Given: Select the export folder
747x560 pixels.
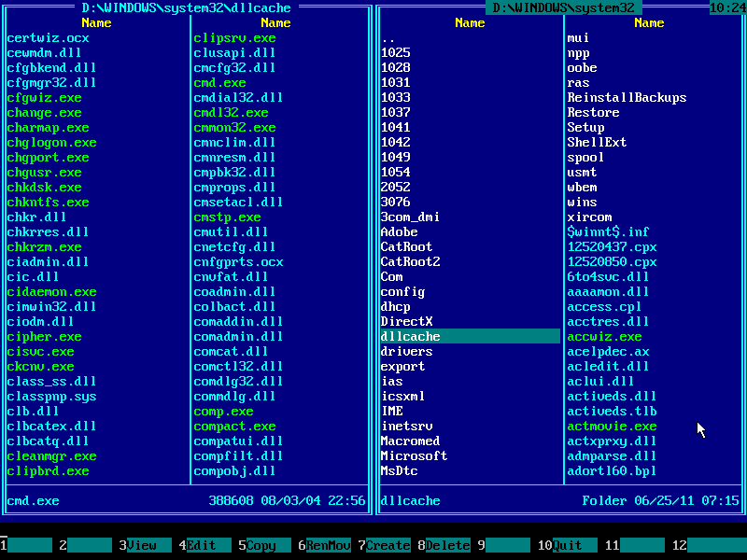Looking at the screenshot, I should click(x=403, y=366).
